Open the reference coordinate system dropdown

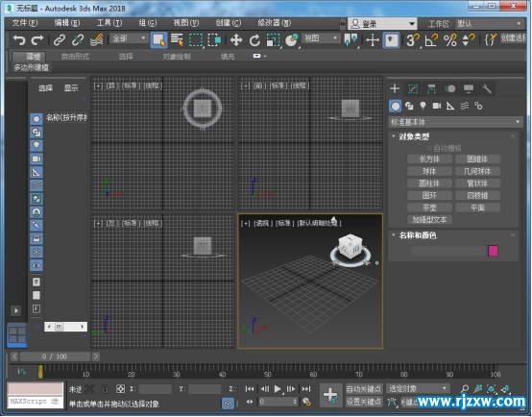tap(321, 38)
